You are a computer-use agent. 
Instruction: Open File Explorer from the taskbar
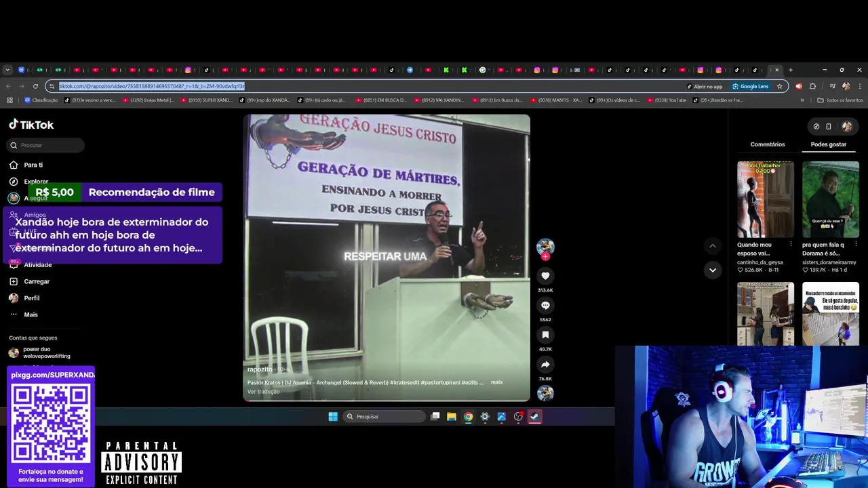click(451, 416)
